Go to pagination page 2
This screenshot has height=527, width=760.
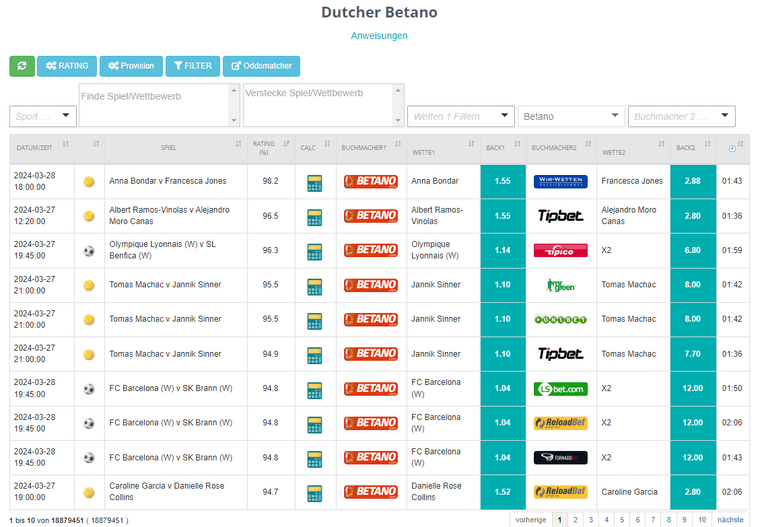click(575, 520)
